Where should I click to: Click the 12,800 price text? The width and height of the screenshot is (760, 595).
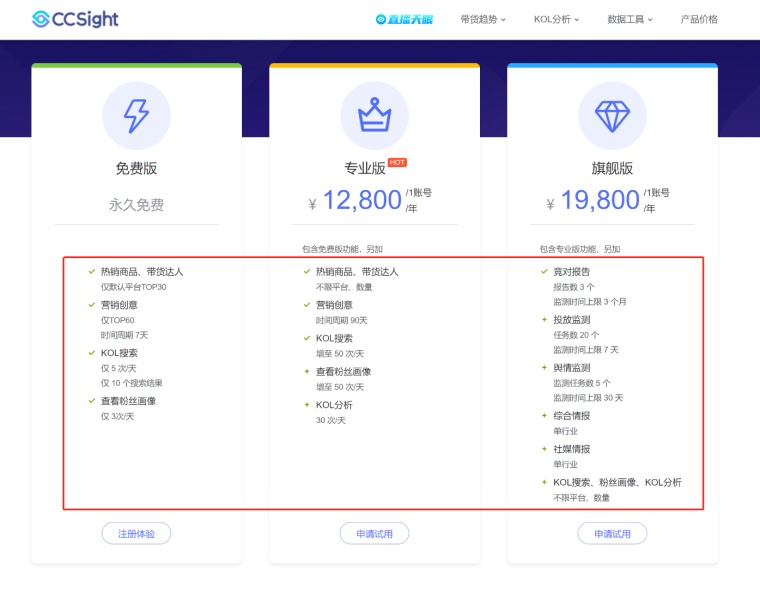point(362,200)
